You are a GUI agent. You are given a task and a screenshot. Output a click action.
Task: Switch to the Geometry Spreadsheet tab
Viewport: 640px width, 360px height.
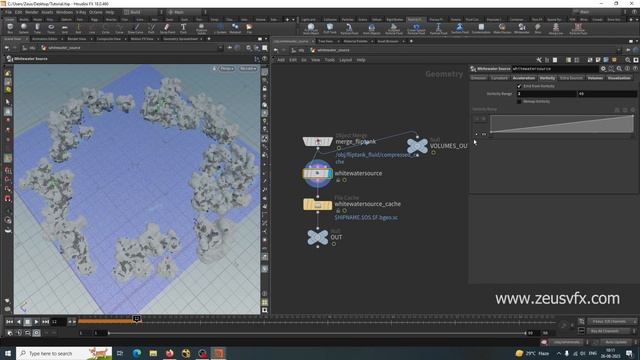pyautogui.click(x=180, y=39)
